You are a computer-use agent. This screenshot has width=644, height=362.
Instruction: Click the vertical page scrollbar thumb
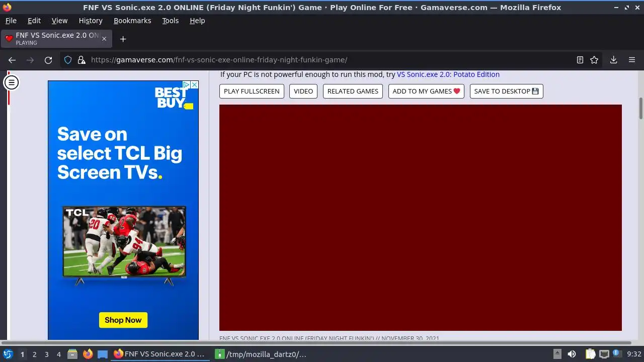click(641, 109)
